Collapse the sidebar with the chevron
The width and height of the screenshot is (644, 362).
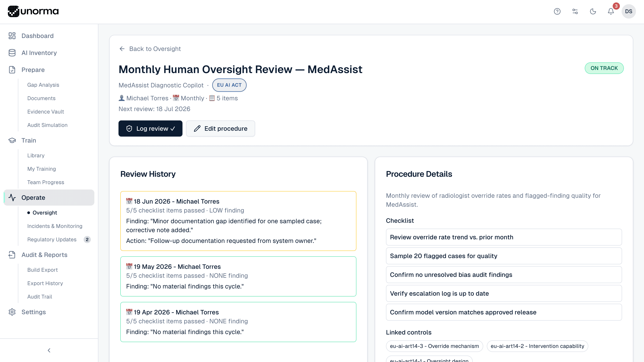pyautogui.click(x=49, y=350)
